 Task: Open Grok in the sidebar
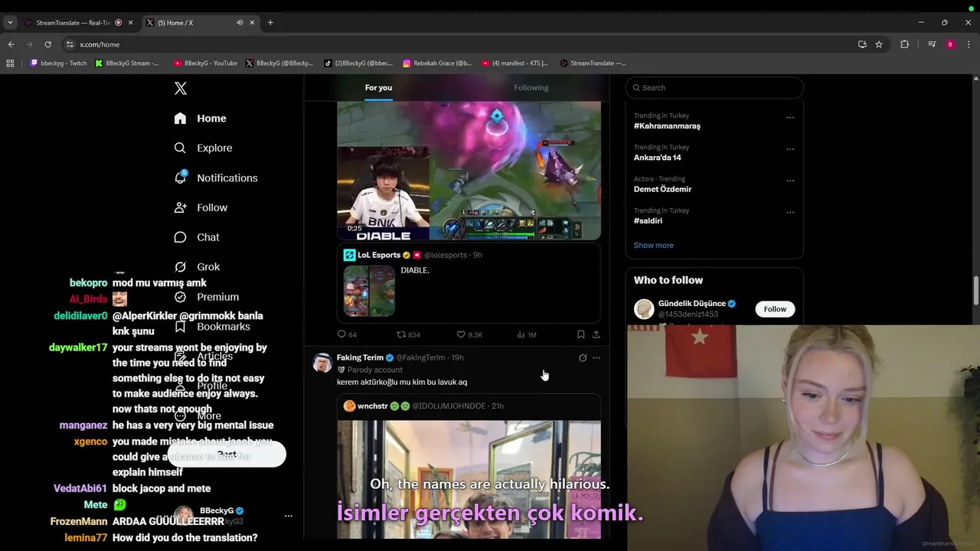pos(198,267)
